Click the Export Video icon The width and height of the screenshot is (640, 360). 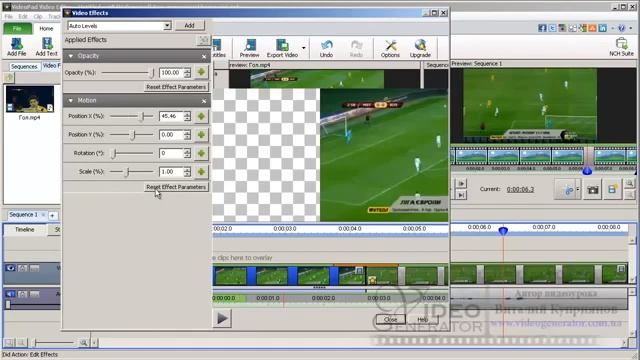coord(282,48)
